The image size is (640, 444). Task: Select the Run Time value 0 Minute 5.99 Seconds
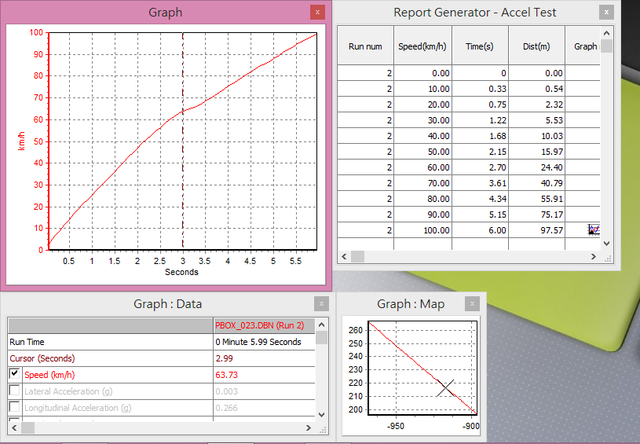(258, 342)
